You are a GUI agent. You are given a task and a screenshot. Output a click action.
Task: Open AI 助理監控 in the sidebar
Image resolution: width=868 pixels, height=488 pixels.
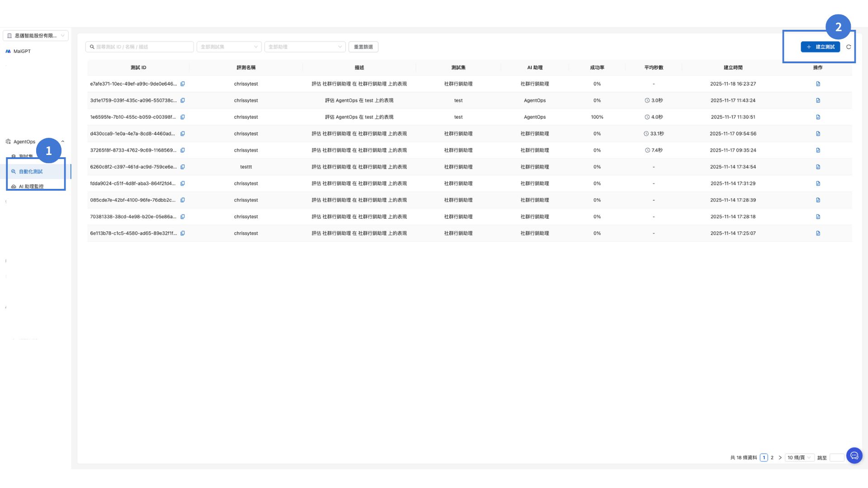click(x=31, y=186)
